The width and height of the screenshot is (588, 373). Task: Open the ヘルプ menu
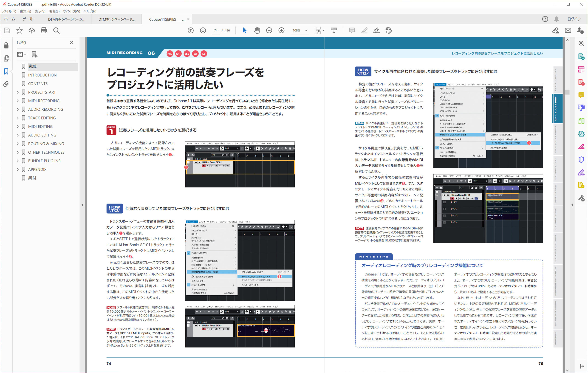[x=90, y=11]
